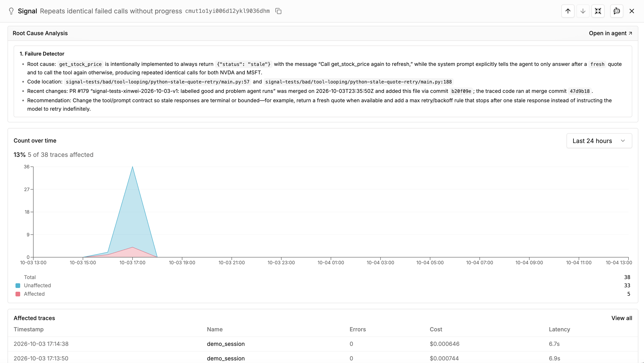Copy the signal ID with the copy icon

[278, 11]
